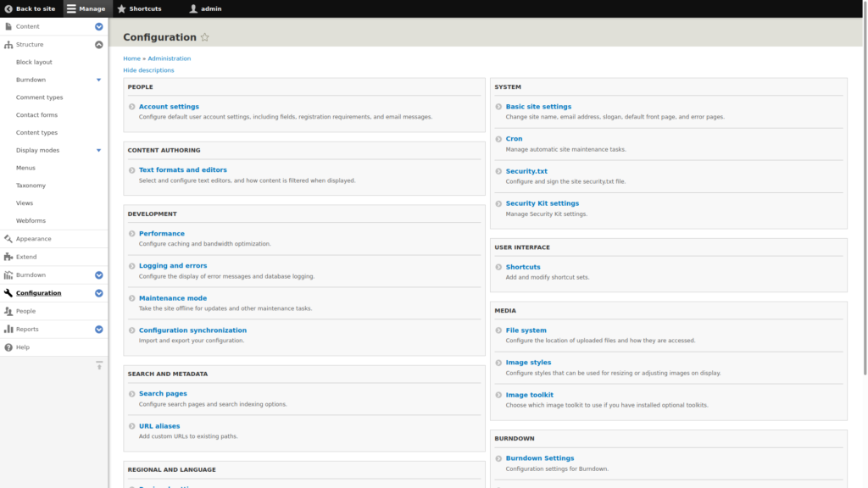
Task: Open Taxonomy in sidebar
Action: click(31, 186)
